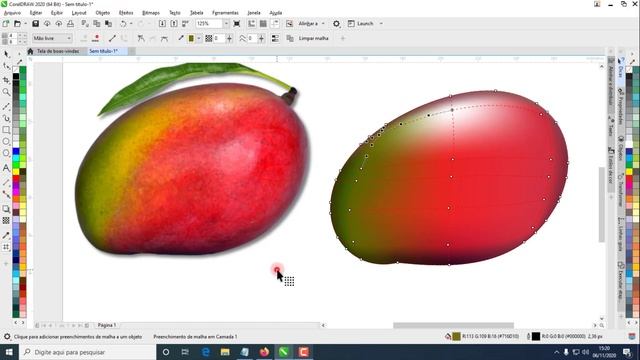Switch to Tela de boas-vindas tab

point(58,51)
